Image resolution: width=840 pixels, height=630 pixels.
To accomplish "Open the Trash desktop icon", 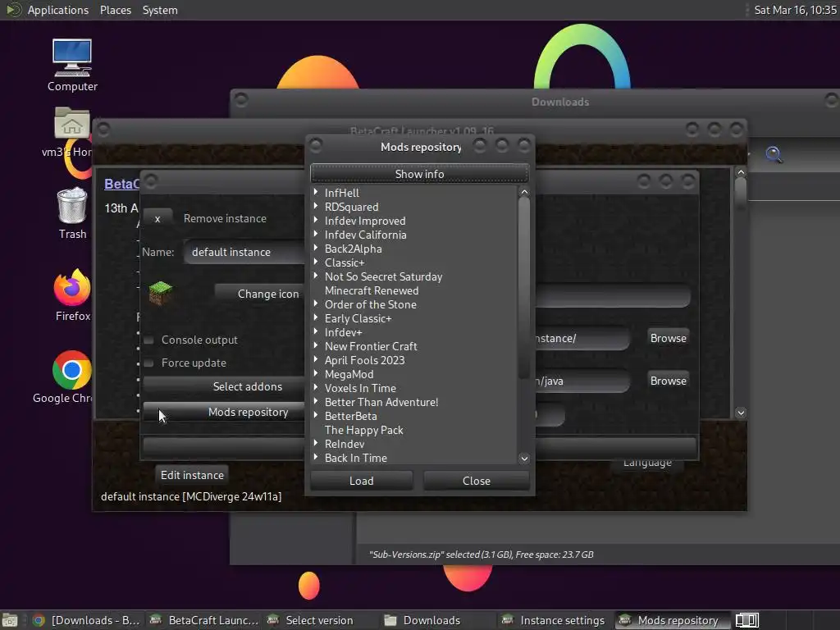I will pyautogui.click(x=72, y=212).
